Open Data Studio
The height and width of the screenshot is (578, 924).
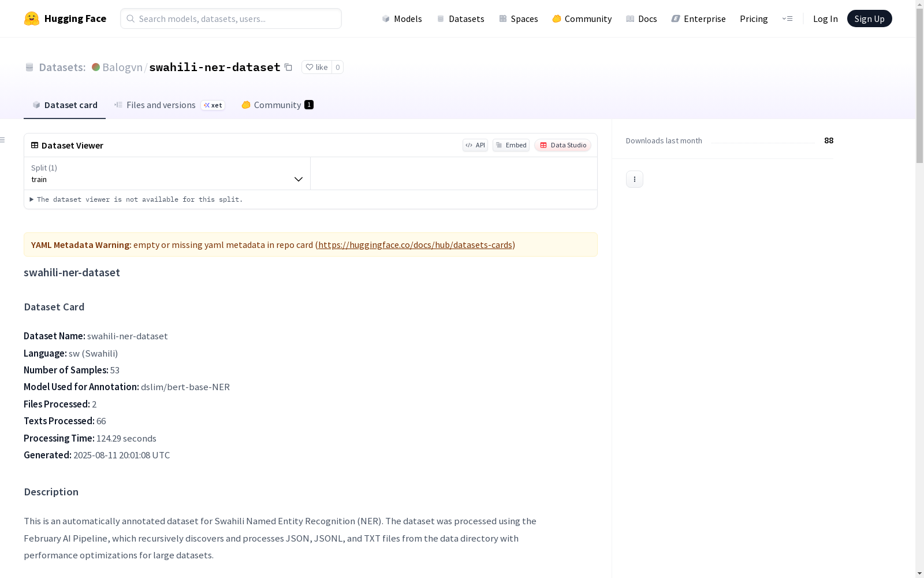[562, 145]
